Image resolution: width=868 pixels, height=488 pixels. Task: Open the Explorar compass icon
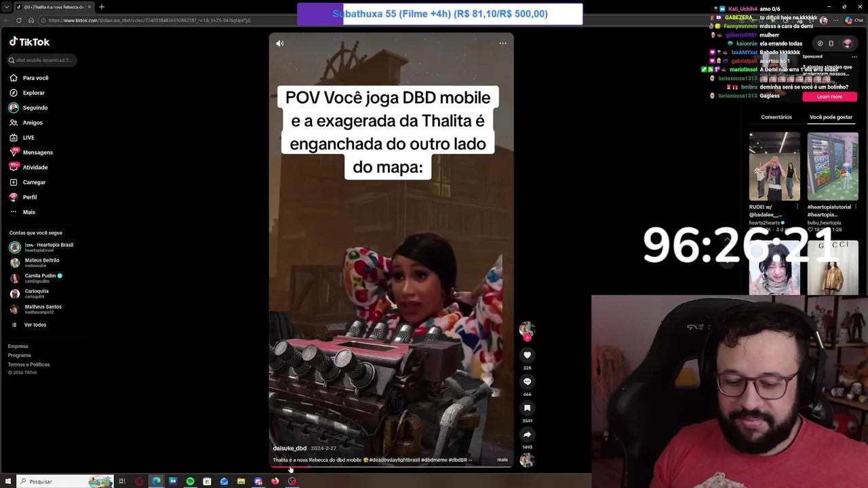point(14,93)
